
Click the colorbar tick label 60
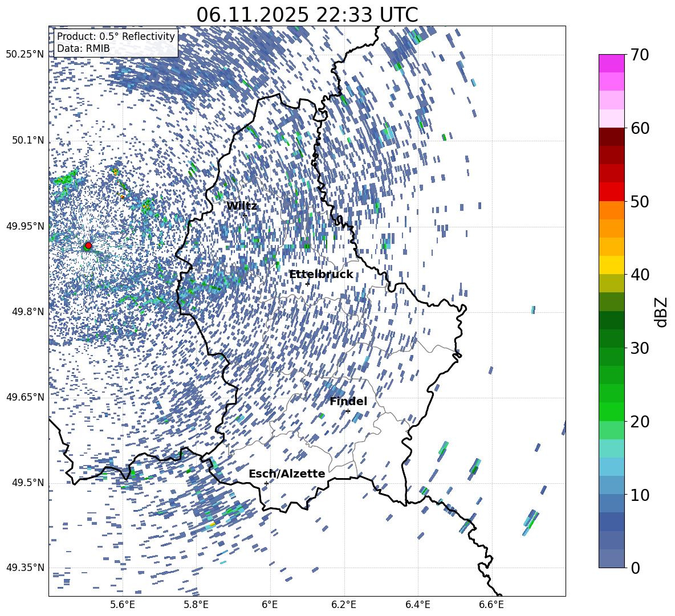[x=640, y=128]
